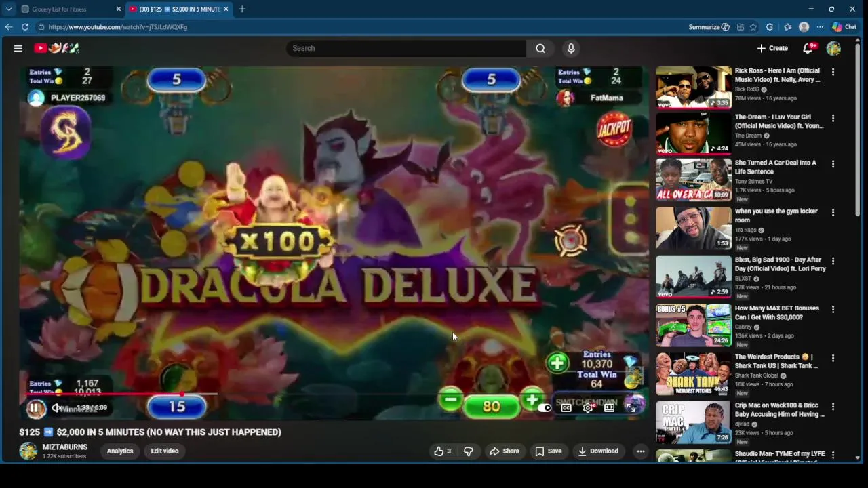
Task: Open MAX BET Bonuses video thumbnail
Action: click(694, 325)
